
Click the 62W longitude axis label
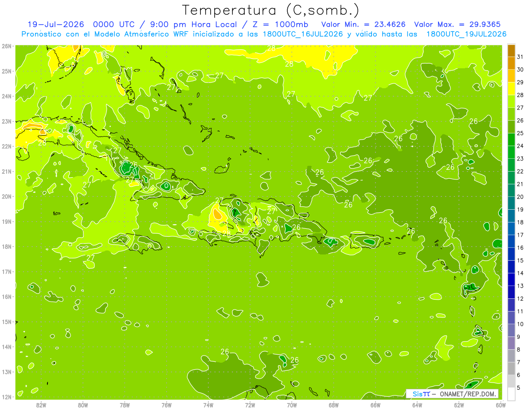pos(459,405)
